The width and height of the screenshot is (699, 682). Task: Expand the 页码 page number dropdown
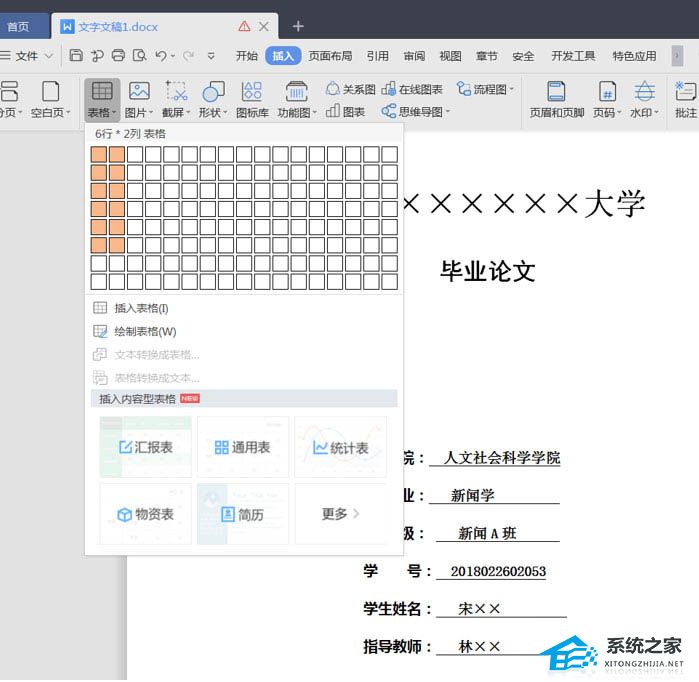tap(607, 113)
